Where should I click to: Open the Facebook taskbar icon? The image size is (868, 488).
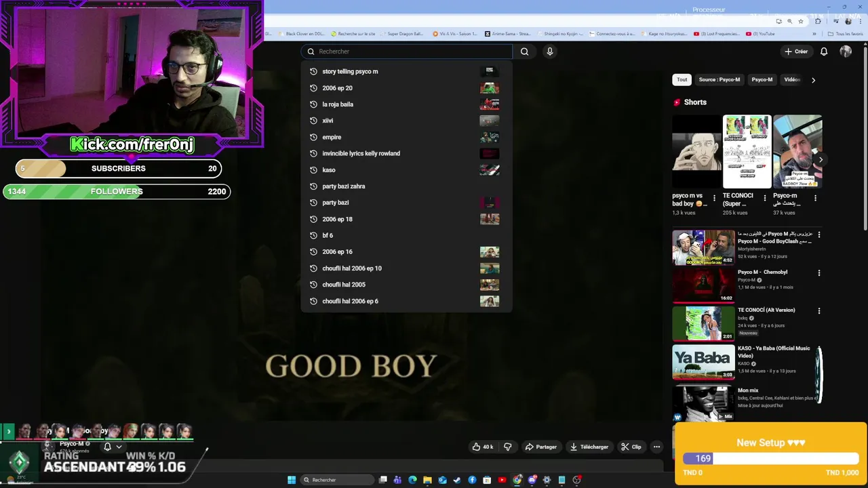click(x=472, y=480)
